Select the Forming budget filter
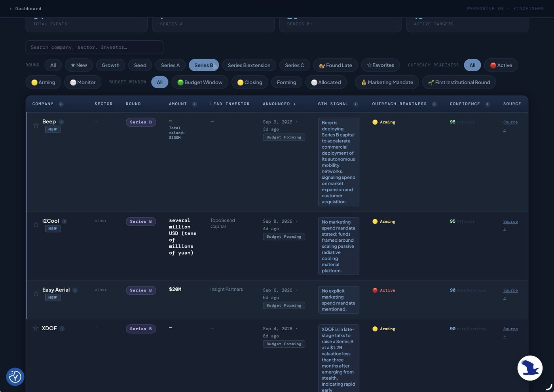 [x=286, y=82]
